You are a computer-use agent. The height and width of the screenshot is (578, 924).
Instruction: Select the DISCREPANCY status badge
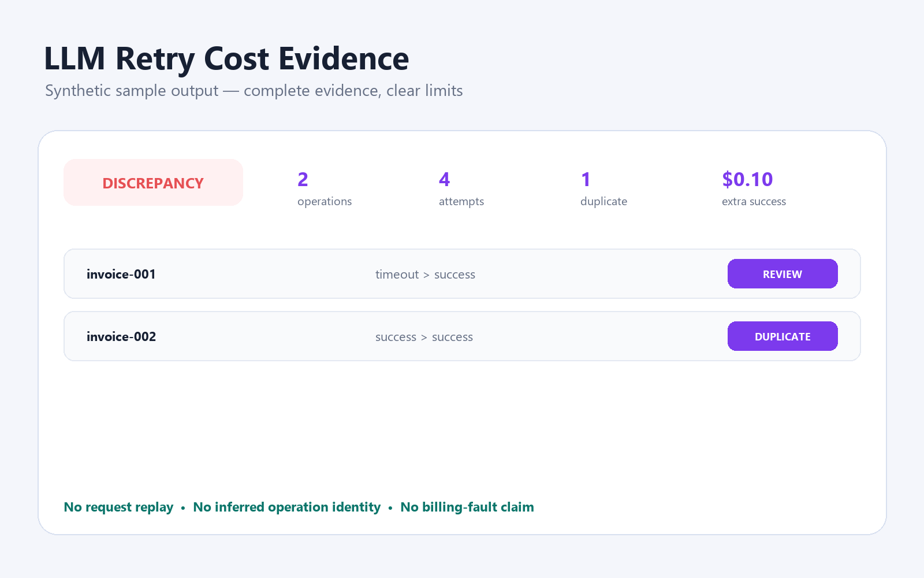pyautogui.click(x=153, y=183)
